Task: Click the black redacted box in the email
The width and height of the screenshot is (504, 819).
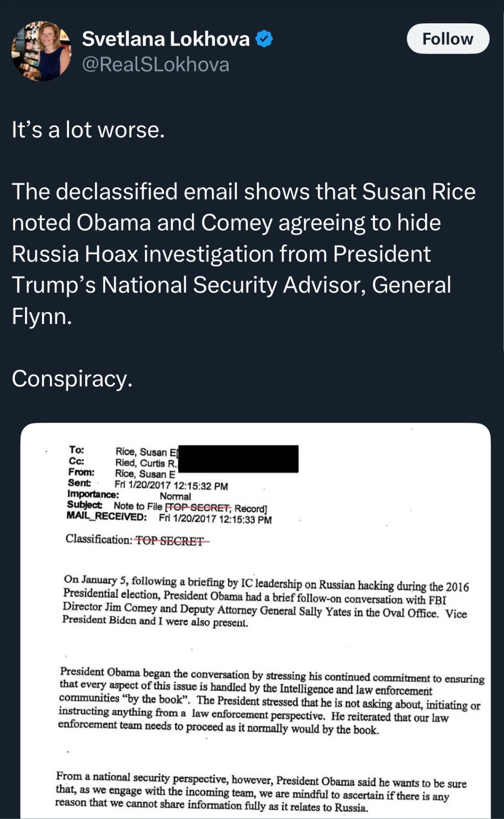Action: tap(238, 458)
